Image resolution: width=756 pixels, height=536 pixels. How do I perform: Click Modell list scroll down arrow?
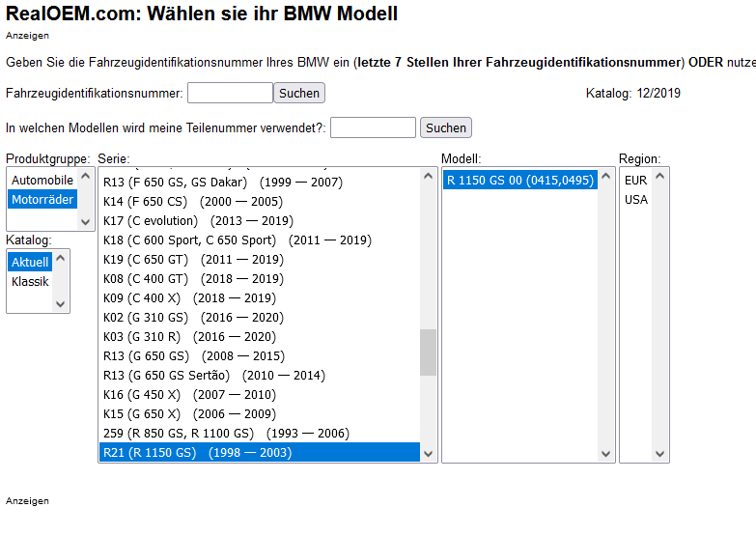click(606, 454)
